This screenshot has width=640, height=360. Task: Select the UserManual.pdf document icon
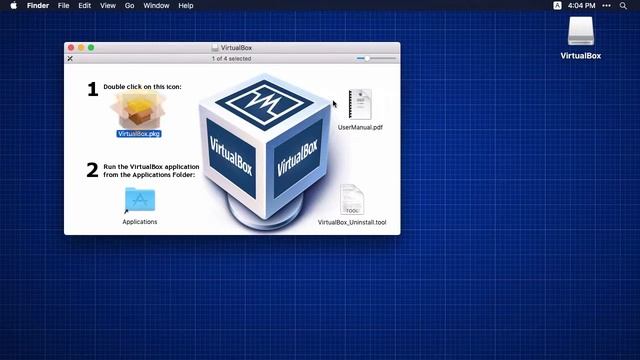(x=360, y=104)
